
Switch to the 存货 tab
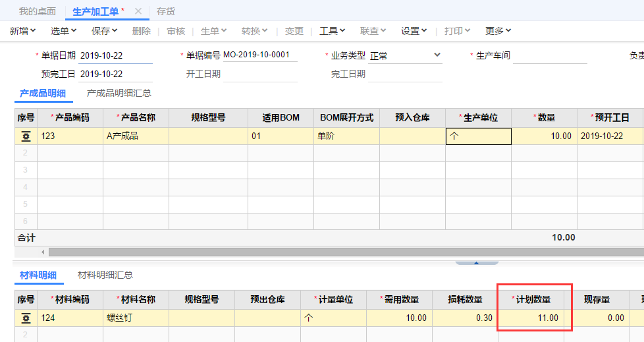pyautogui.click(x=165, y=11)
